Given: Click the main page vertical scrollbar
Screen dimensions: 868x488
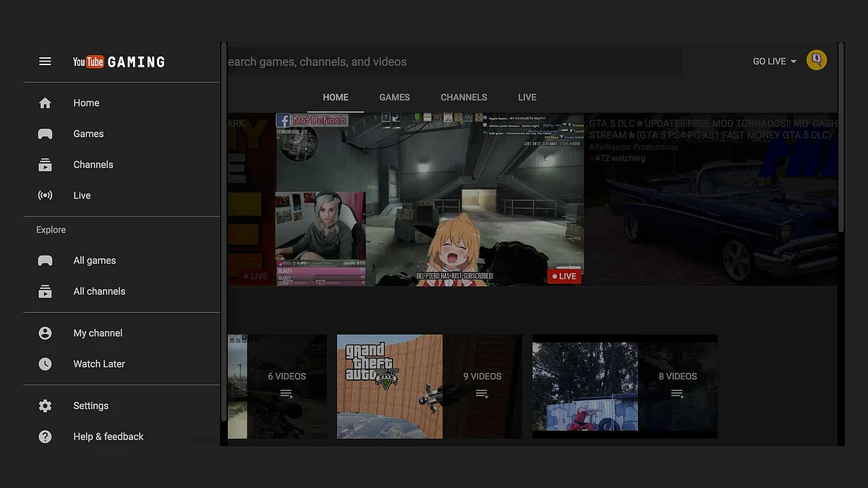Looking at the screenshot, I should pos(841,138).
